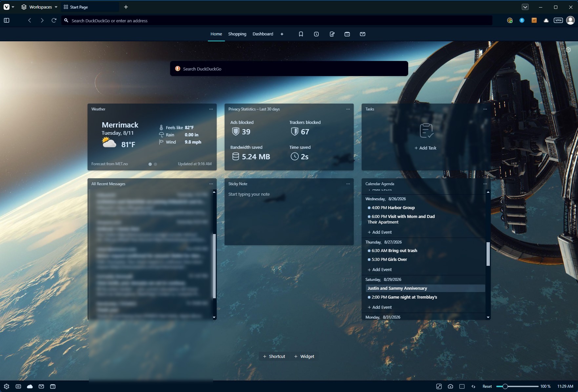Viewport: 578px width, 392px height.
Task: Open the Weather widget options menu
Action: pyautogui.click(x=211, y=109)
